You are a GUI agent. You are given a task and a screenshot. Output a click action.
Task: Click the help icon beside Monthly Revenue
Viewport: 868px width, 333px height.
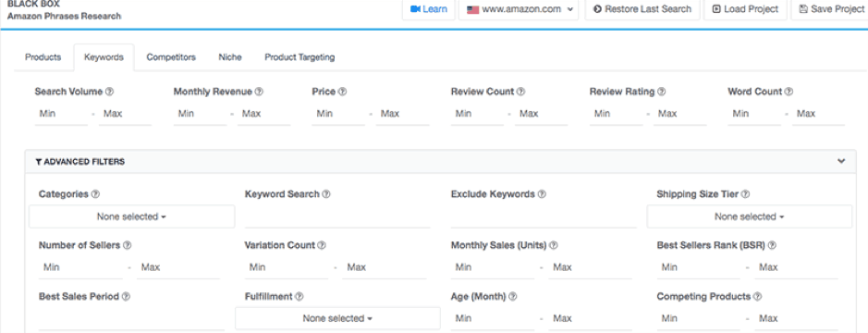pos(259,92)
